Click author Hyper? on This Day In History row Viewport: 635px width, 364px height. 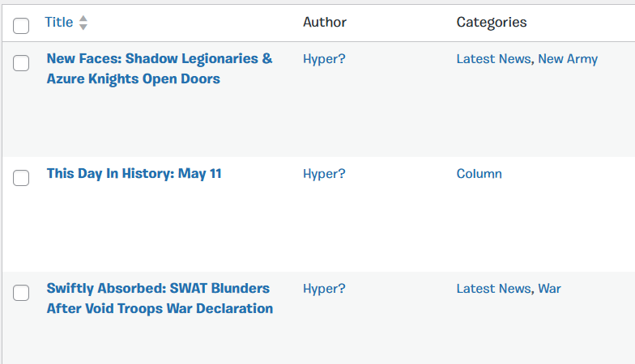pos(324,174)
